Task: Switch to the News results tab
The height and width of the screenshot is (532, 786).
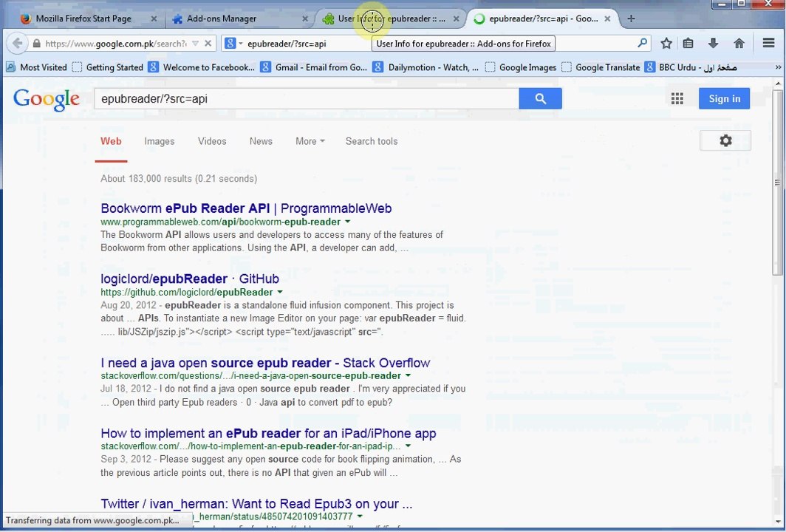Action: pyautogui.click(x=262, y=141)
